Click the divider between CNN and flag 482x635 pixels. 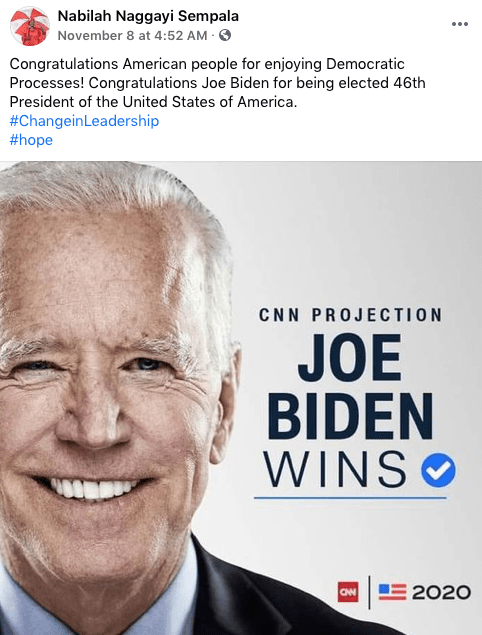(x=369, y=592)
